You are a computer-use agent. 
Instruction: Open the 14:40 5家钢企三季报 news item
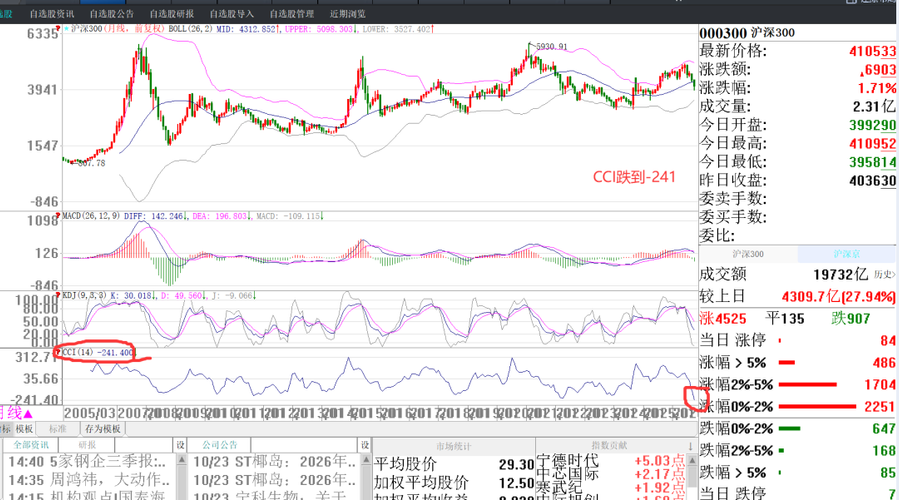(x=88, y=462)
